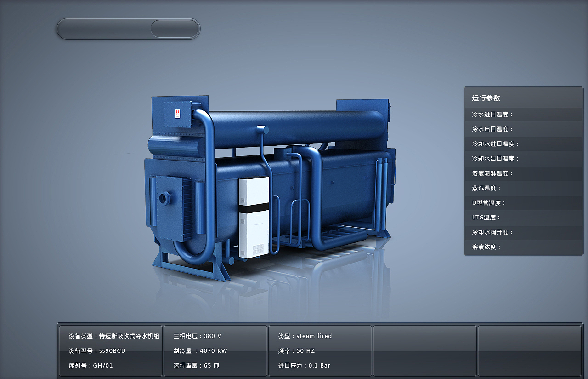
Task: Select the 冷水进口温度 parameter row
Action: pos(524,115)
